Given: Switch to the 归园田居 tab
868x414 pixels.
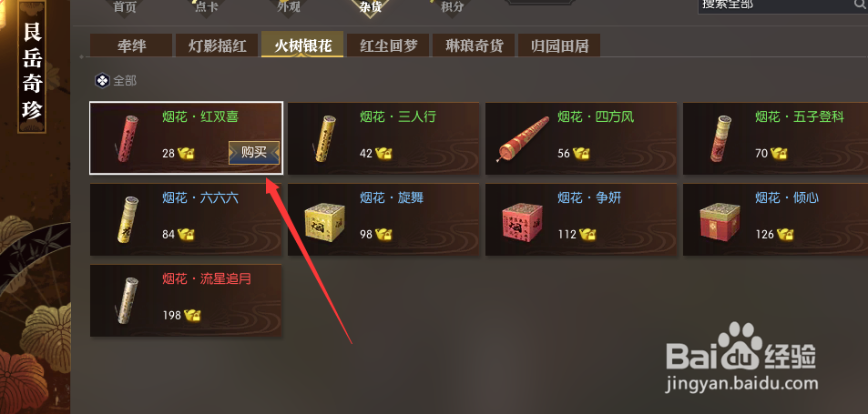Looking at the screenshot, I should pos(559,45).
